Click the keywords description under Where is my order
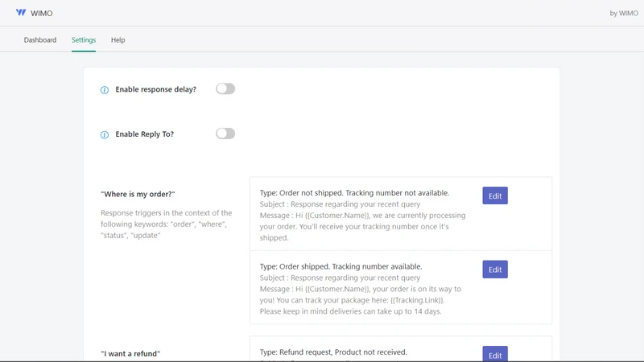This screenshot has width=644, height=362. pos(167,224)
